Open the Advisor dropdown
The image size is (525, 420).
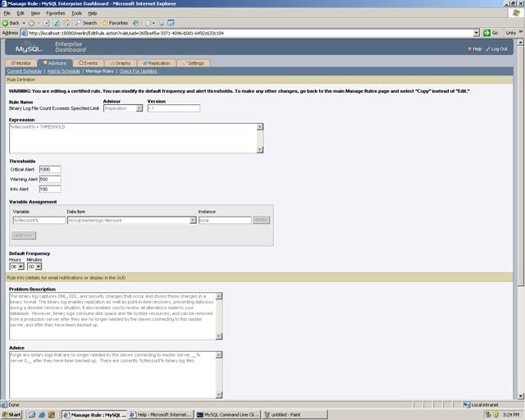123,108
